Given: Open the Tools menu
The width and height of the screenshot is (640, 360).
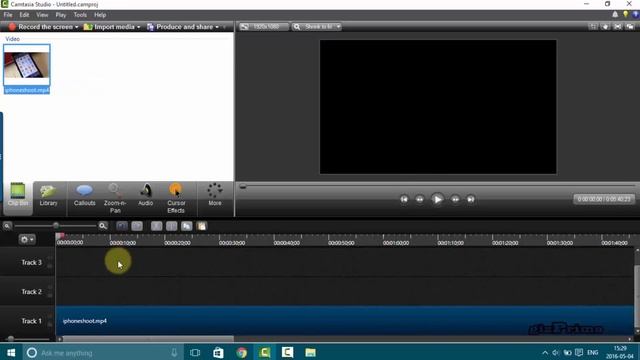Looking at the screenshot, I should (x=80, y=15).
